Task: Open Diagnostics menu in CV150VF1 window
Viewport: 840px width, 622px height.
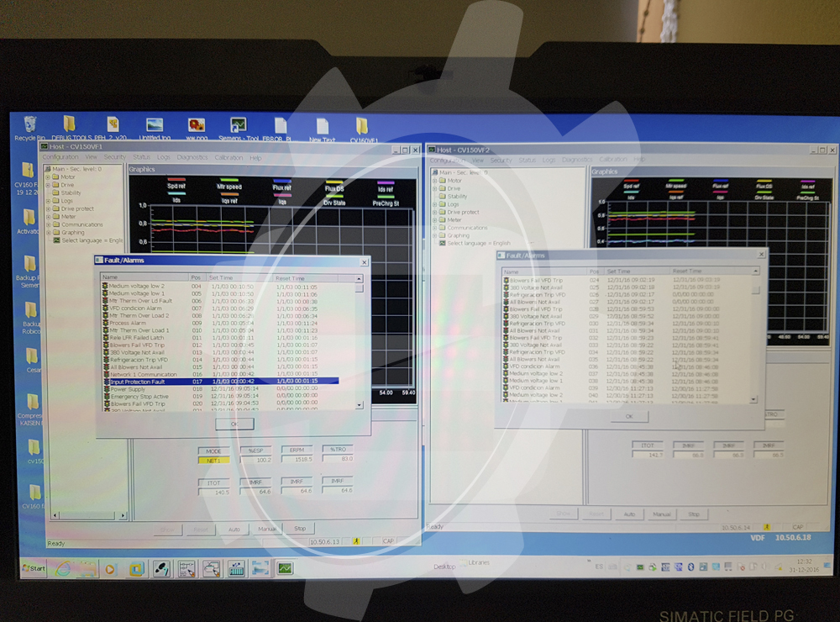Action: click(192, 158)
